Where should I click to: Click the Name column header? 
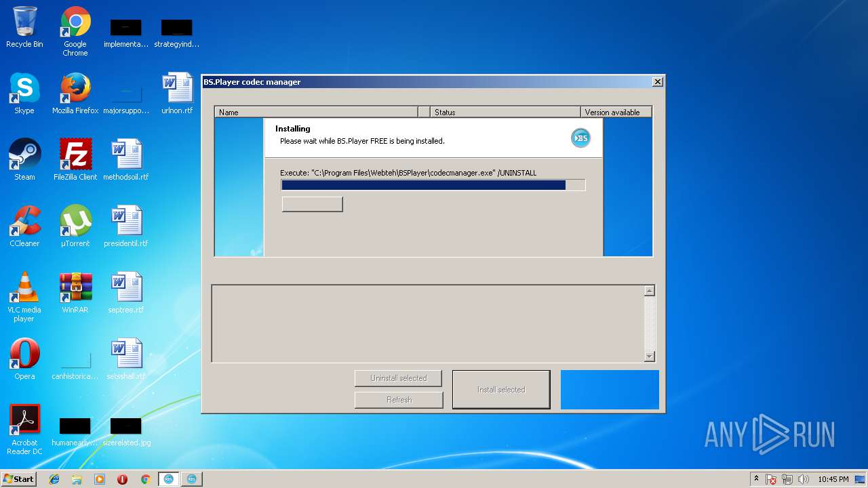[x=316, y=112]
